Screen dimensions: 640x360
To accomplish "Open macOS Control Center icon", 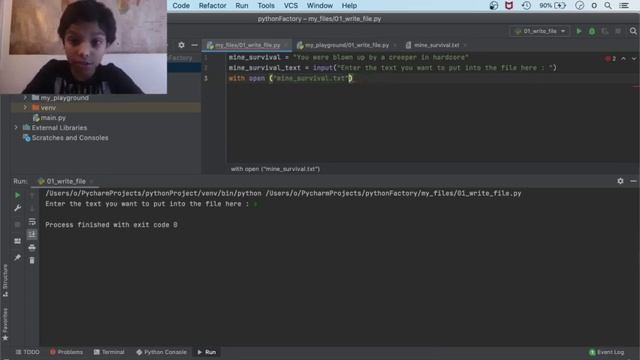I will coord(624,5).
